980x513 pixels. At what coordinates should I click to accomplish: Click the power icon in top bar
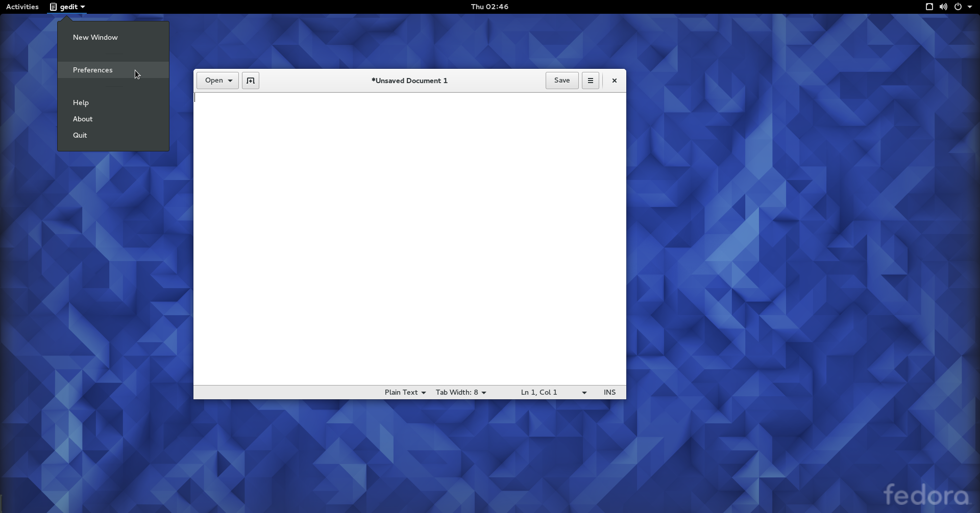click(958, 7)
